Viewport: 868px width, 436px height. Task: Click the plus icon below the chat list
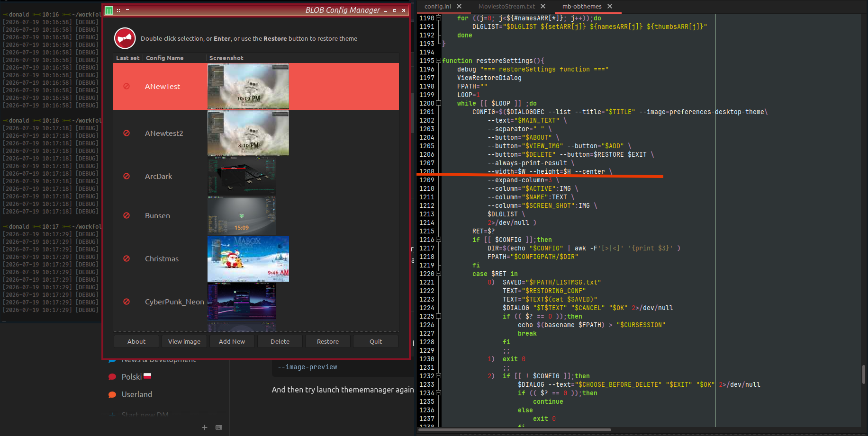[205, 427]
